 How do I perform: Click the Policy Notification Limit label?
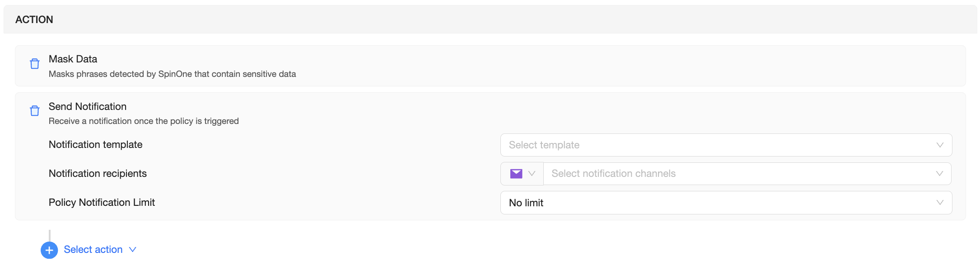click(102, 203)
